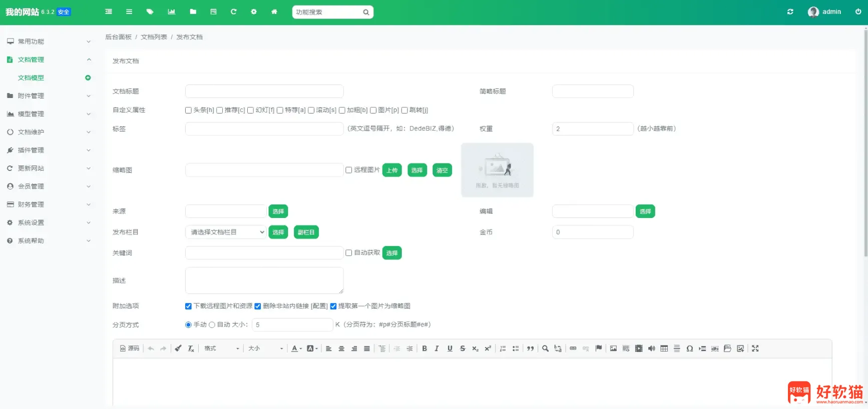
Task: Apply strikethrough in the editor
Action: coord(463,348)
